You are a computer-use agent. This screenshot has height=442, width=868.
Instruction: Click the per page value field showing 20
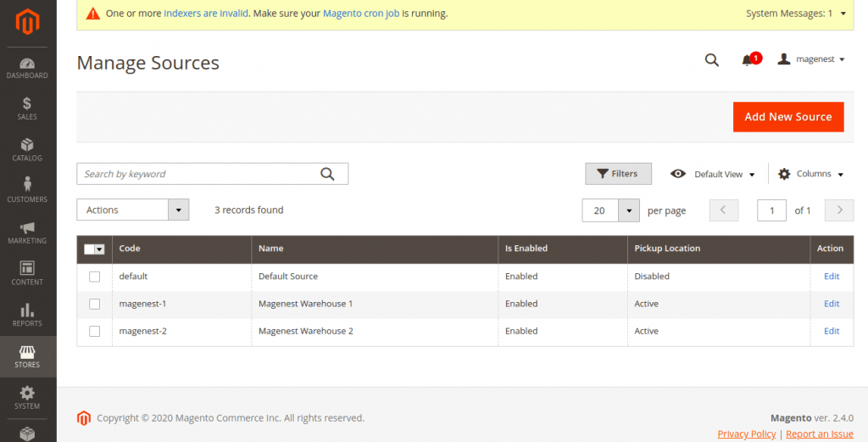point(599,210)
